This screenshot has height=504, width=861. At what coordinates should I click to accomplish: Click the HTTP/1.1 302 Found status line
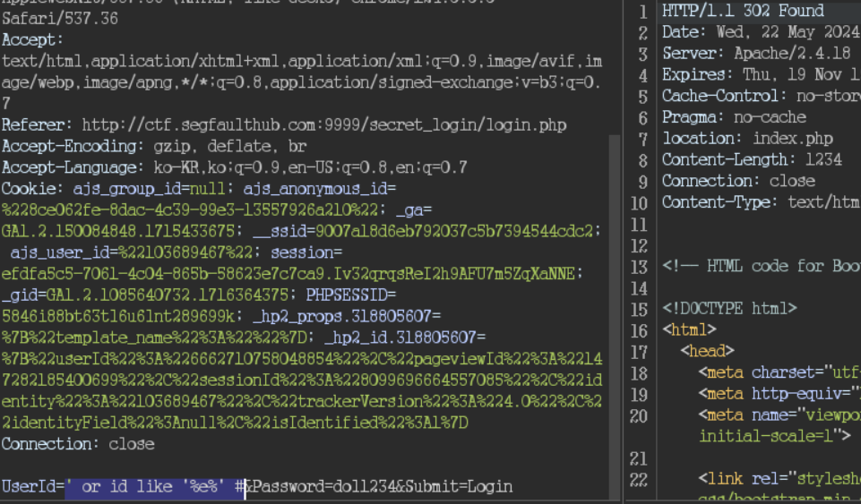pos(743,11)
